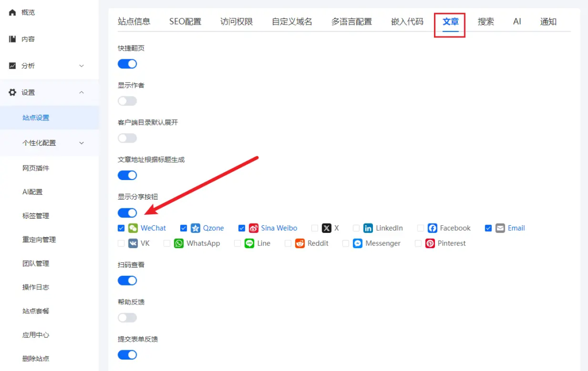Viewport: 588px width, 371px height.
Task: Click the X platform icon
Action: click(327, 228)
